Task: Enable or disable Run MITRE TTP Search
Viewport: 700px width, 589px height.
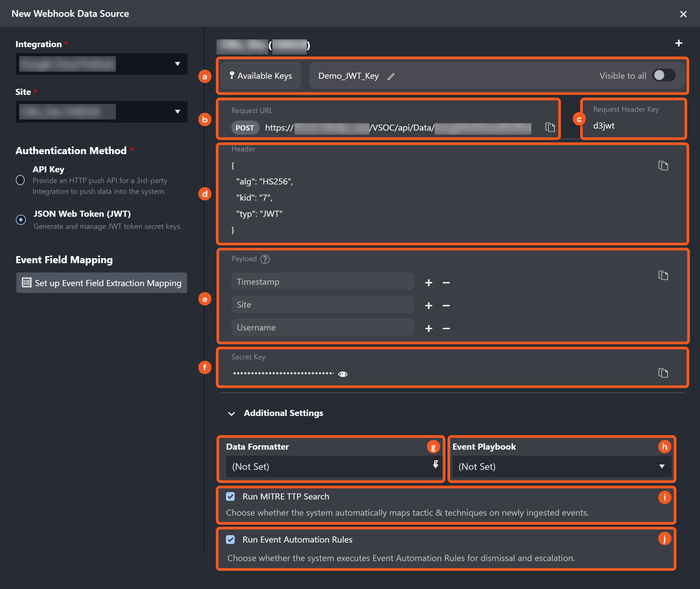Action: (230, 496)
